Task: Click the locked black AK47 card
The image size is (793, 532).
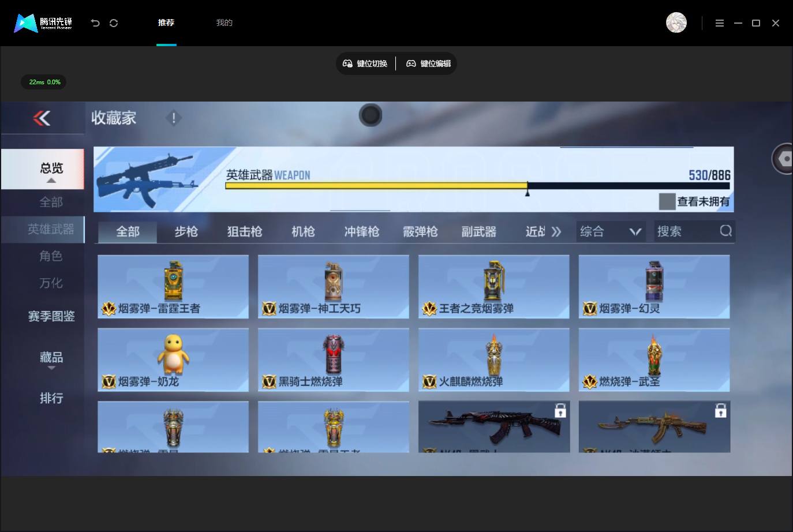Action: click(494, 427)
